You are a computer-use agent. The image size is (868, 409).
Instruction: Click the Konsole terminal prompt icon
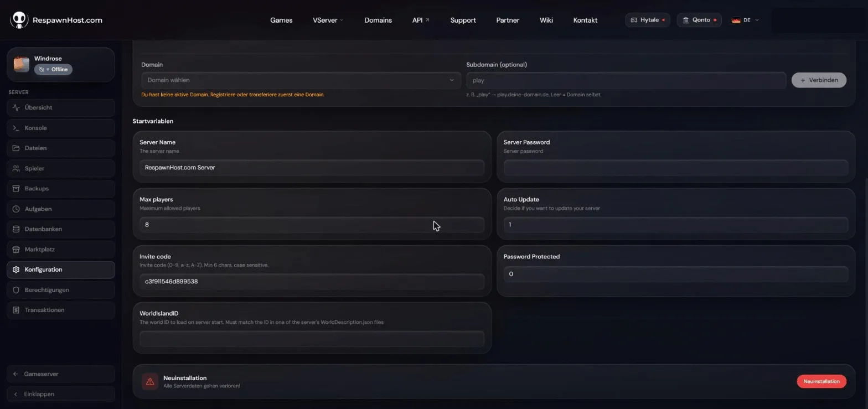pos(16,128)
